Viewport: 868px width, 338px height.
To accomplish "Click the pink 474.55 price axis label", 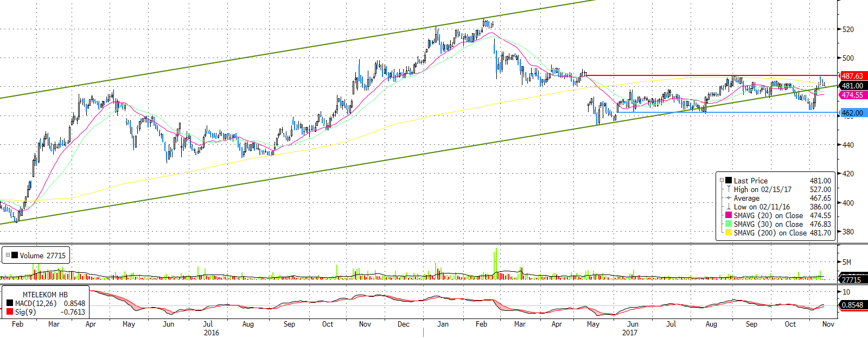I will click(x=852, y=95).
